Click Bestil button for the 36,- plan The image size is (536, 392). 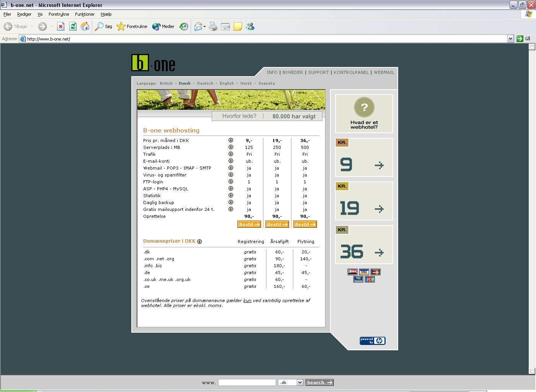point(305,224)
